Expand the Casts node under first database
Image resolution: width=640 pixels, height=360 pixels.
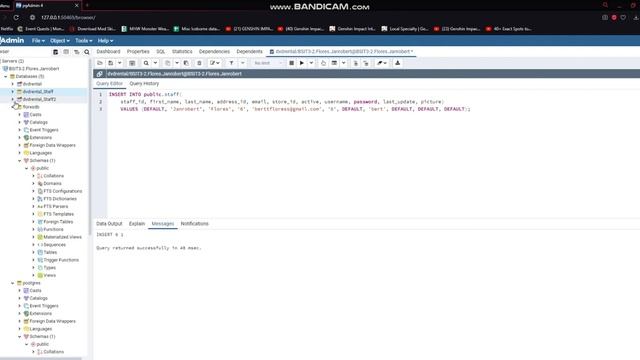point(20,115)
